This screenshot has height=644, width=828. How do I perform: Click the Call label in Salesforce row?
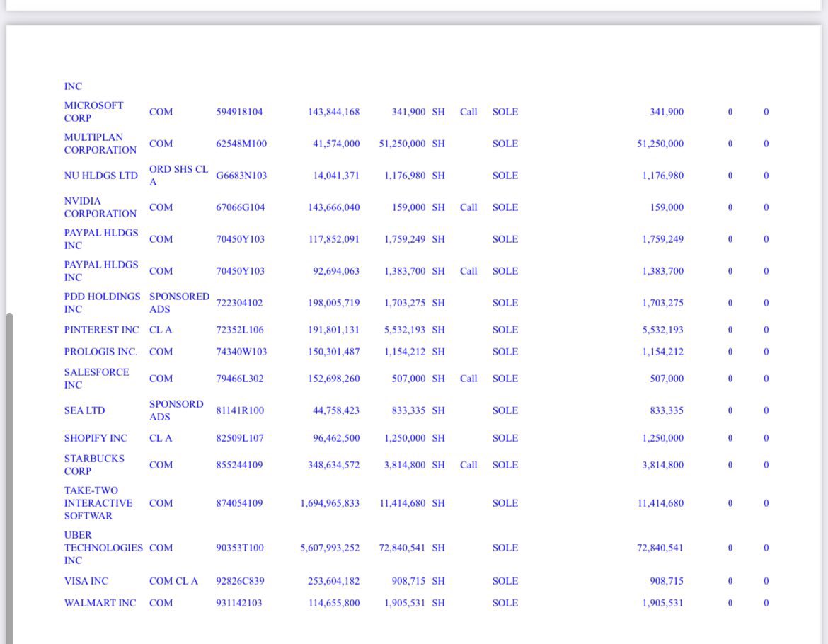coord(468,379)
